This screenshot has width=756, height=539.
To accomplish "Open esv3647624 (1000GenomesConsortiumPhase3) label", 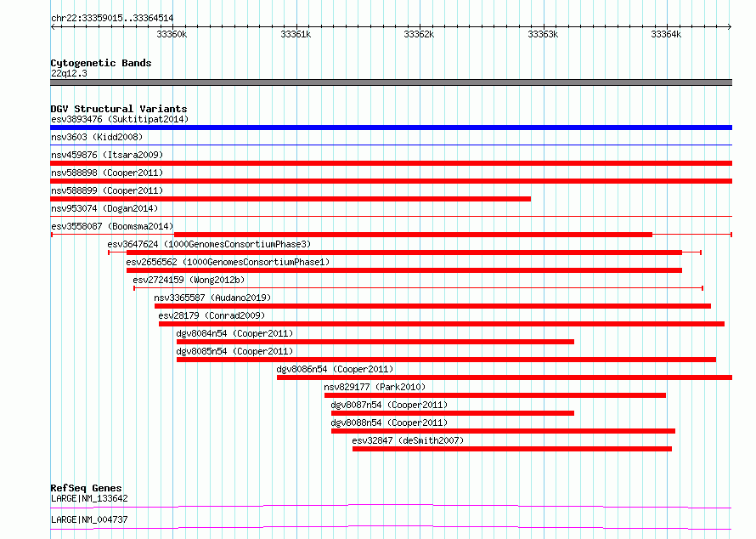I will 209,244.
